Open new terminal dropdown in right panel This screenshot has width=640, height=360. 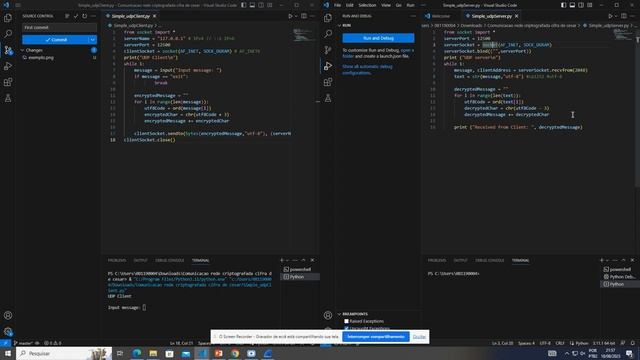click(607, 260)
